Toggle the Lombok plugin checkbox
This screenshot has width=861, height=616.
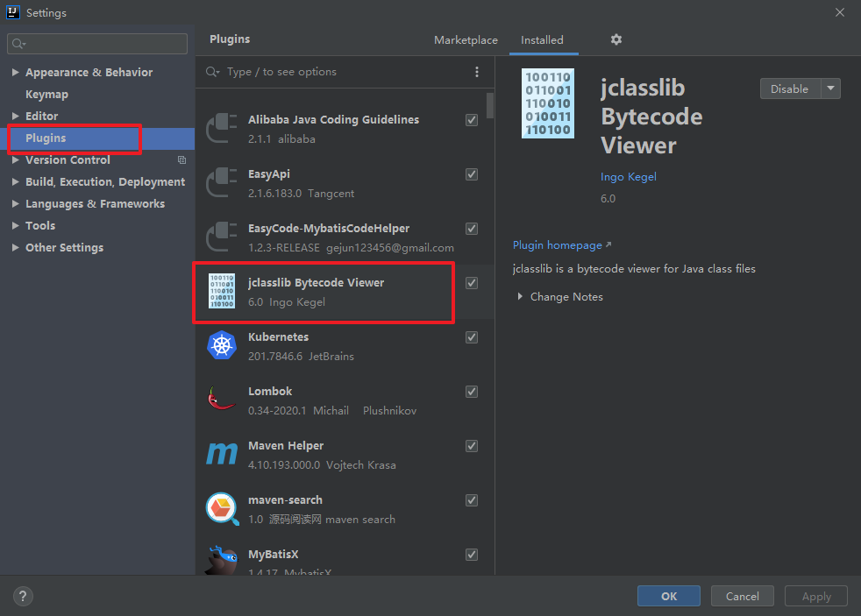pos(471,391)
